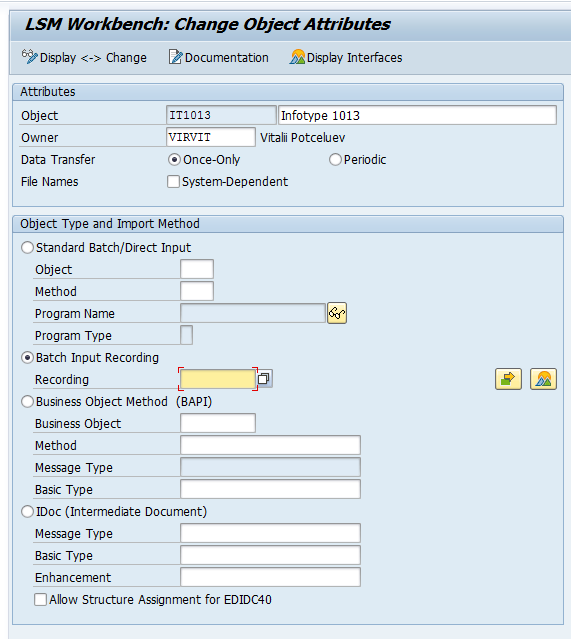Click the Display <-> Change pencil-glasses icon

(29, 57)
